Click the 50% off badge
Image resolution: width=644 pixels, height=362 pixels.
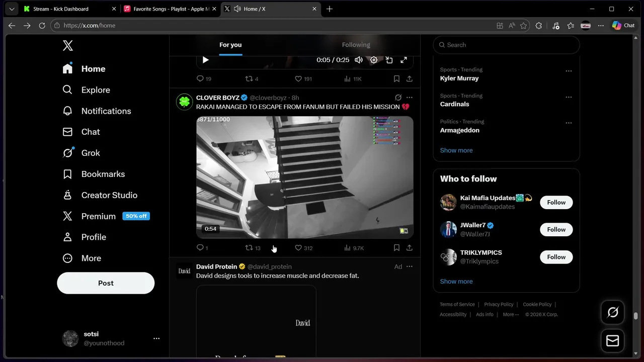click(x=136, y=216)
